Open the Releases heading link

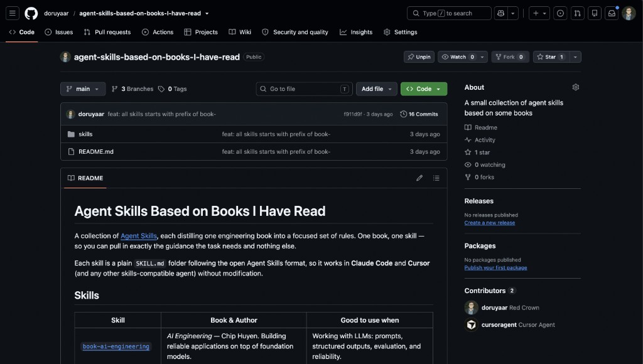point(479,201)
